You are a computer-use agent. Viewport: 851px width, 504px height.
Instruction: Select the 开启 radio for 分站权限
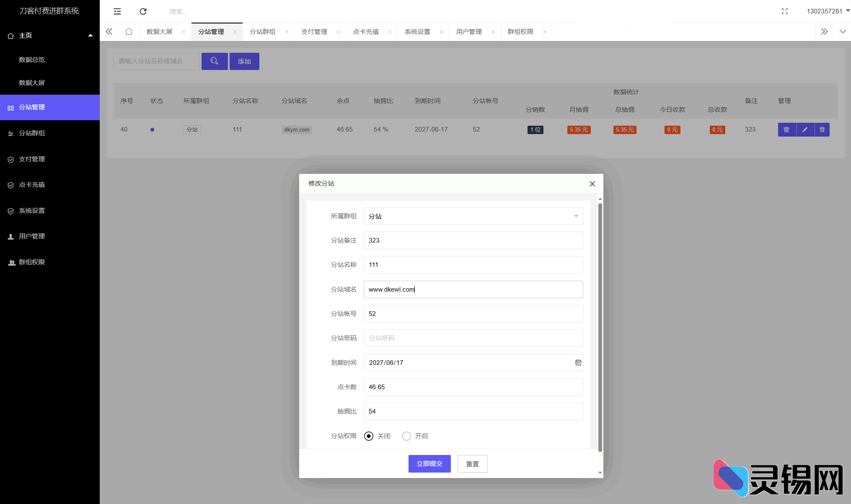(406, 436)
